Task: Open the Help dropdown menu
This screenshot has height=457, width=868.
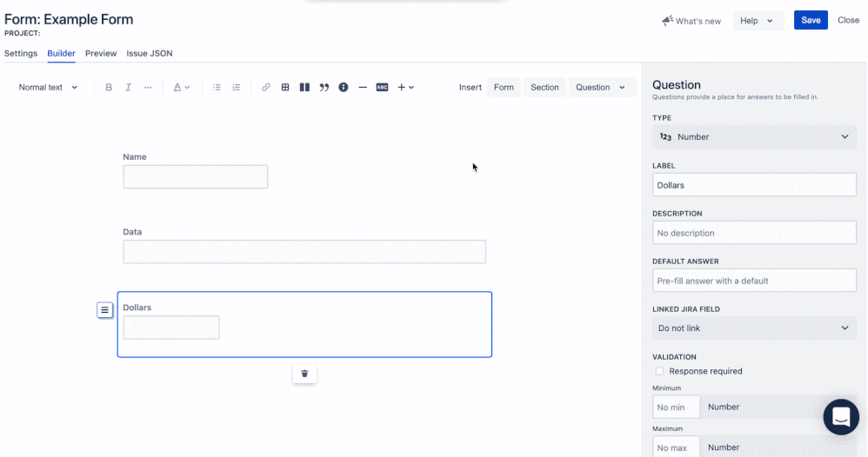Action: [x=758, y=21]
